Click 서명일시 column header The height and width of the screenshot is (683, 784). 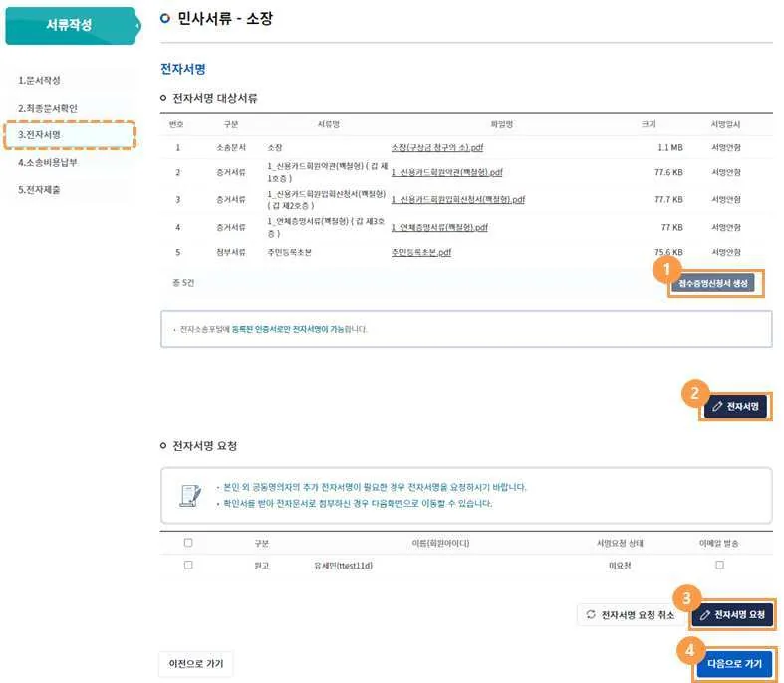pyautogui.click(x=725, y=124)
